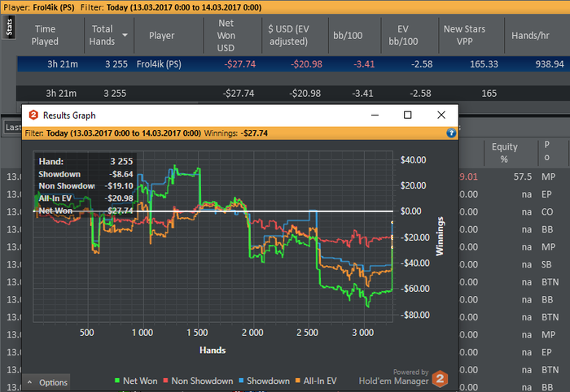Viewport: 570px width, 392px height.
Task: Click the Hold'em Manager 2 logo in the title bar
Action: tap(33, 115)
